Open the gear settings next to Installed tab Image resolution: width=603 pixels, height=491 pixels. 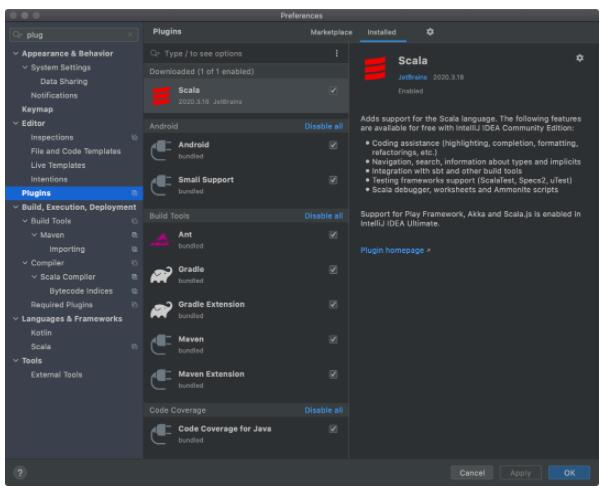430,32
